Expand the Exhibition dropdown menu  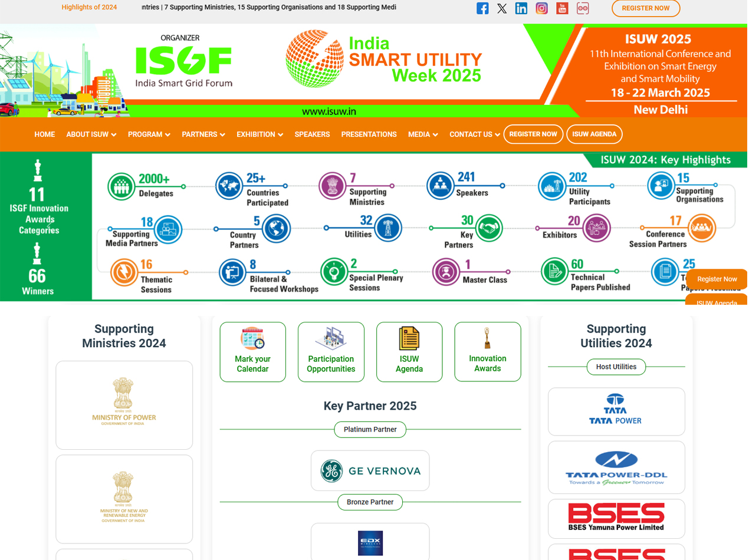(x=259, y=134)
